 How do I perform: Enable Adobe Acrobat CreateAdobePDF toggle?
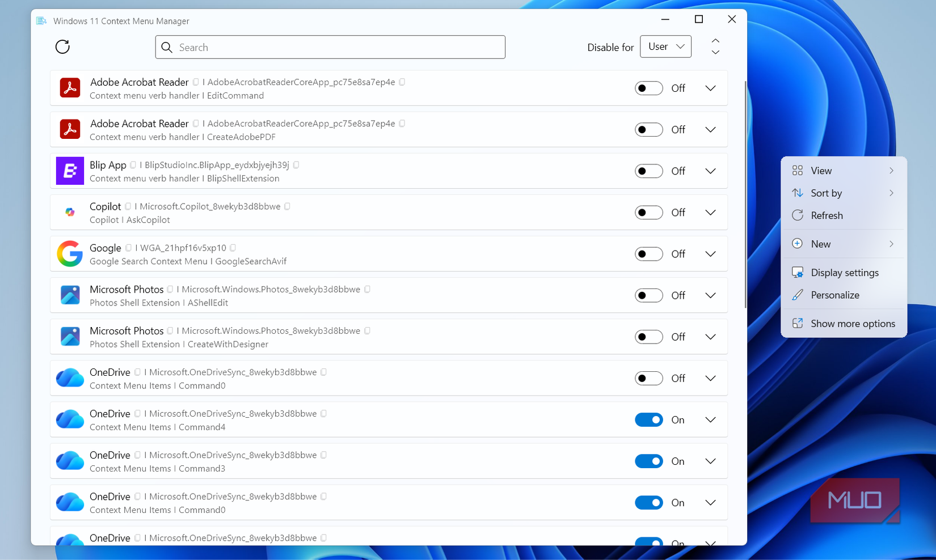(x=648, y=129)
